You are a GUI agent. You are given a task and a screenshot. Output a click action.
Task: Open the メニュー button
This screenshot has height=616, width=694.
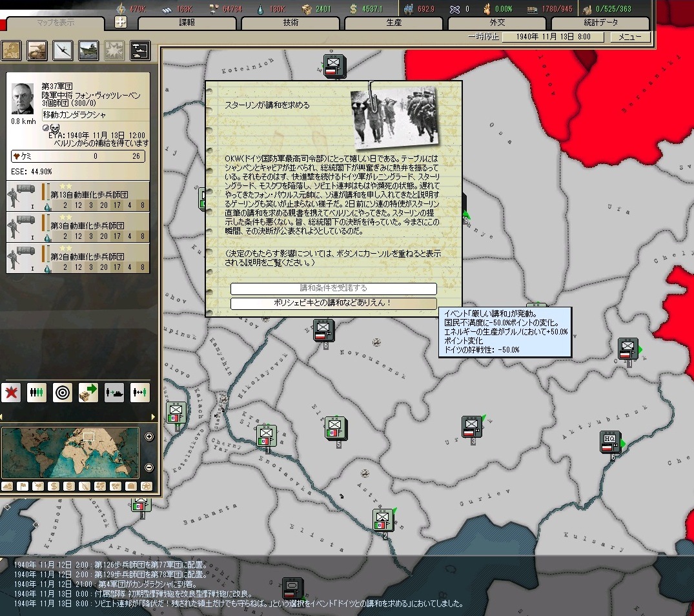click(630, 37)
